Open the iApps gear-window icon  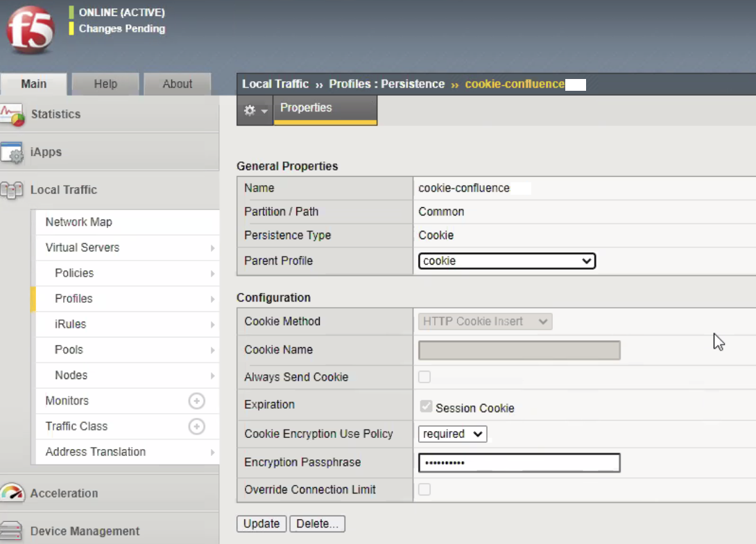point(12,152)
